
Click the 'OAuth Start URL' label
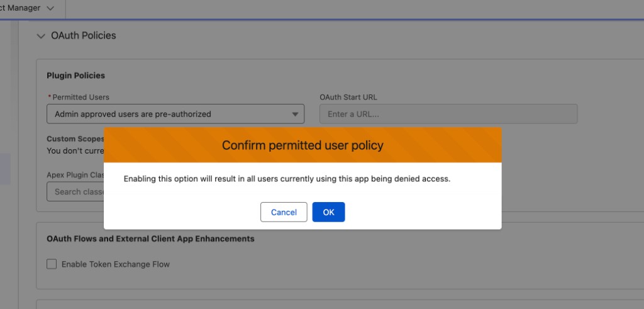click(x=348, y=98)
